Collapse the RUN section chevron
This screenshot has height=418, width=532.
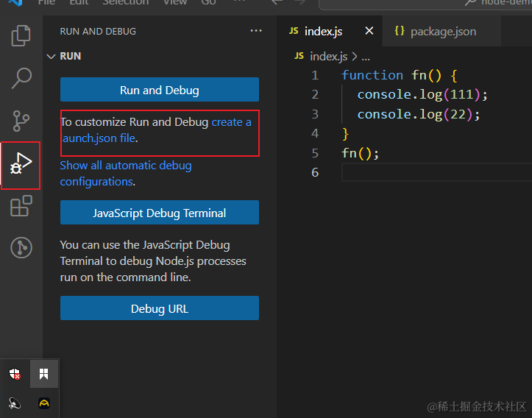51,57
